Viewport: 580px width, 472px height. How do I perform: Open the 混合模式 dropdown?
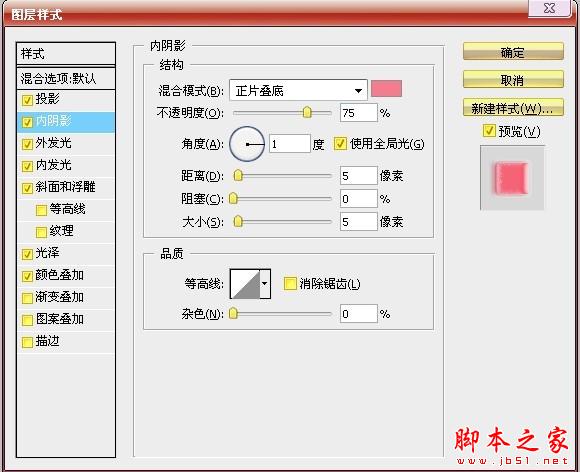298,90
